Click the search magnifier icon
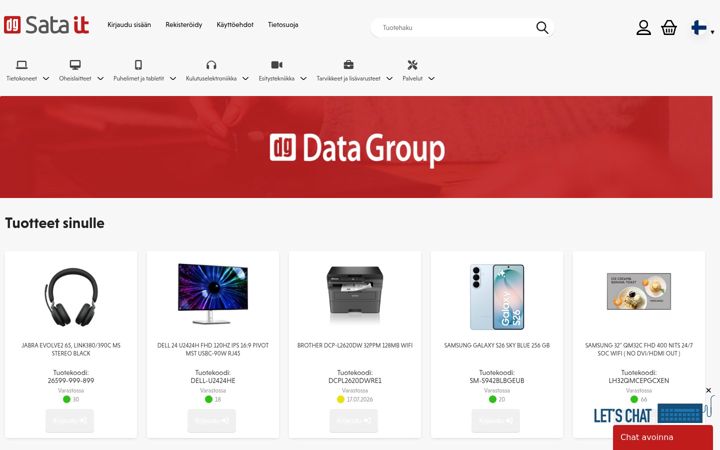This screenshot has width=720, height=450. [542, 28]
